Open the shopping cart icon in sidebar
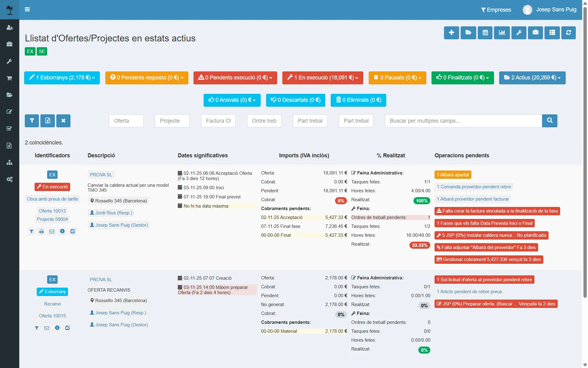588x368 pixels. pos(9,78)
